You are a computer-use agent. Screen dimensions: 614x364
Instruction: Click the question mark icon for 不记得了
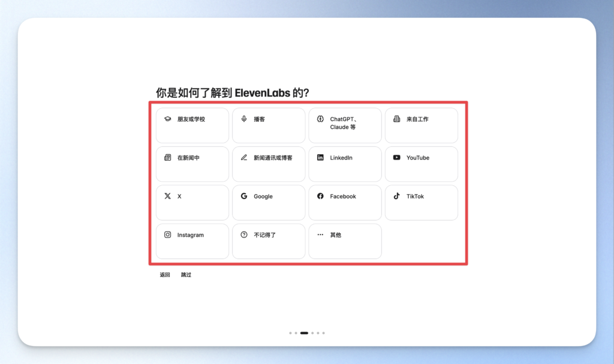[244, 234]
